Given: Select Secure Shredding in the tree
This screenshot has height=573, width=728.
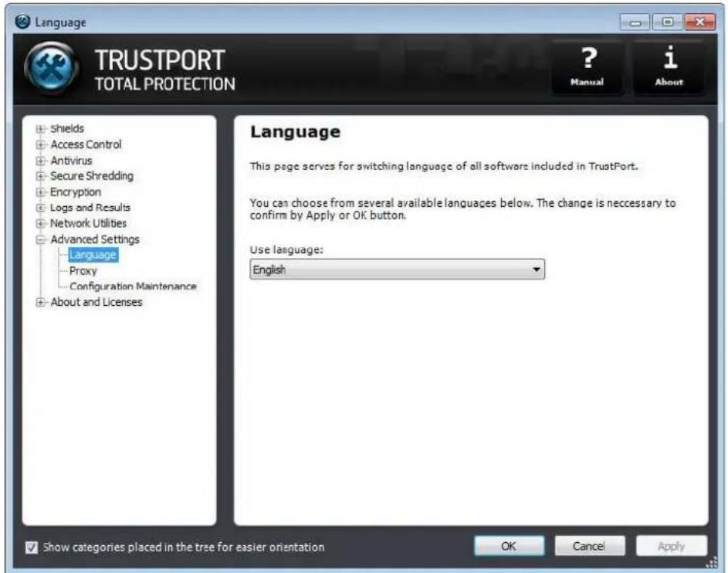Looking at the screenshot, I should click(x=92, y=176).
